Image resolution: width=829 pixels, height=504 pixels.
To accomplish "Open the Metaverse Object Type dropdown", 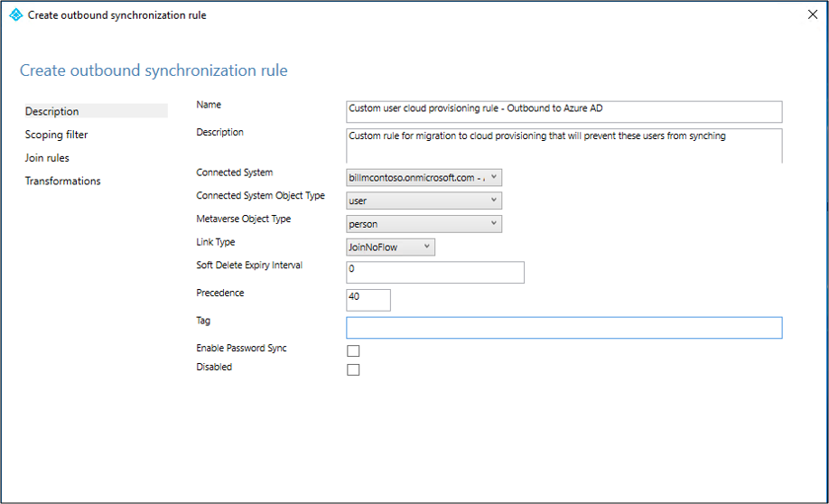I will pyautogui.click(x=424, y=224).
